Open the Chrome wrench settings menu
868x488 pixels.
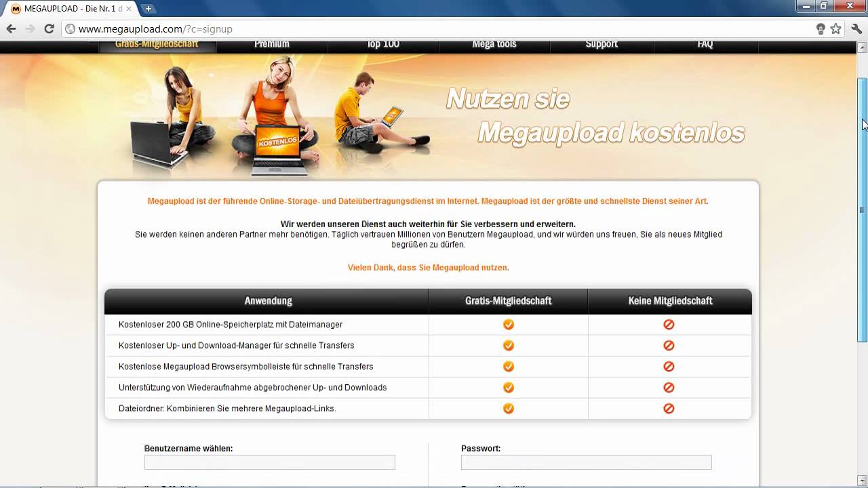pyautogui.click(x=856, y=28)
